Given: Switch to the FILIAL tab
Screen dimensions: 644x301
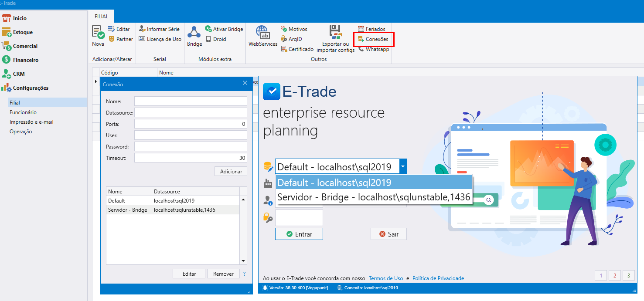Looking at the screenshot, I should point(102,16).
